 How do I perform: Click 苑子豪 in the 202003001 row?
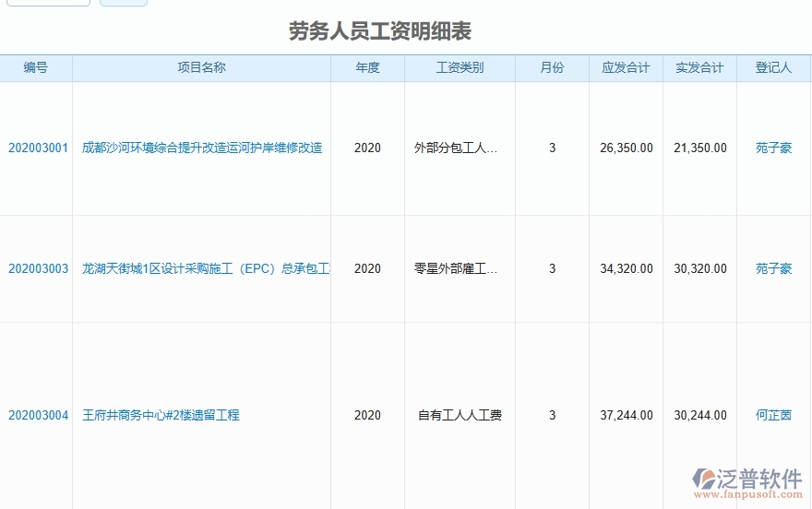click(773, 148)
